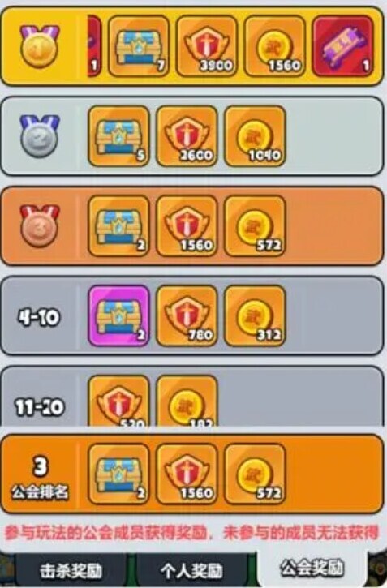Select the 3900 shield badge reward
This screenshot has width=387, height=588.
tap(207, 46)
